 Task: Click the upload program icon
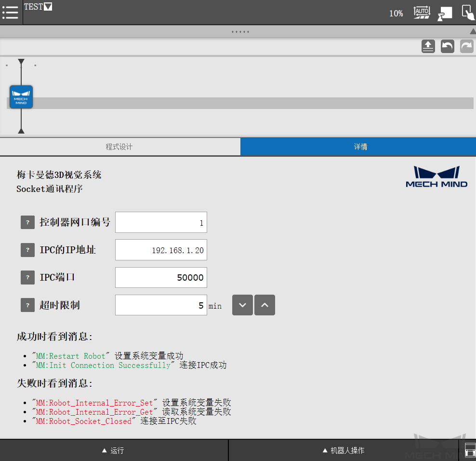[x=428, y=46]
